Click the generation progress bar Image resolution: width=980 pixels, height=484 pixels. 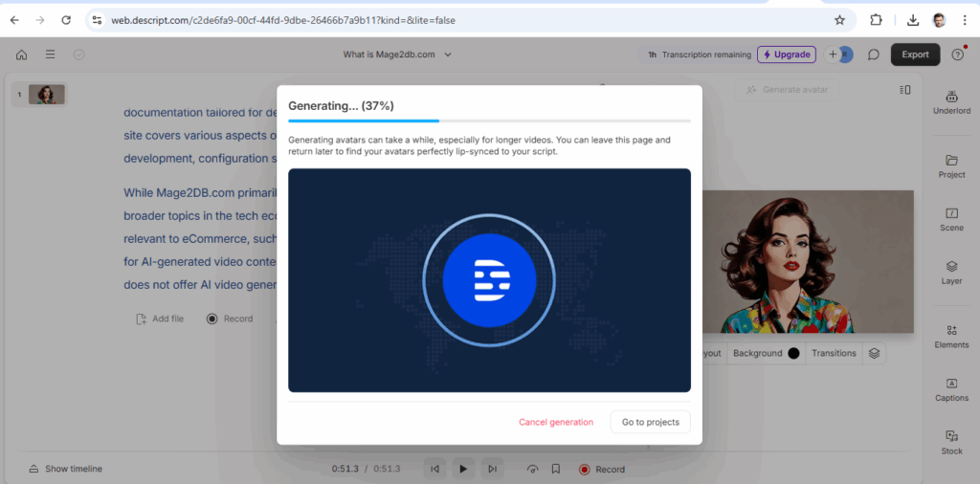pyautogui.click(x=489, y=121)
